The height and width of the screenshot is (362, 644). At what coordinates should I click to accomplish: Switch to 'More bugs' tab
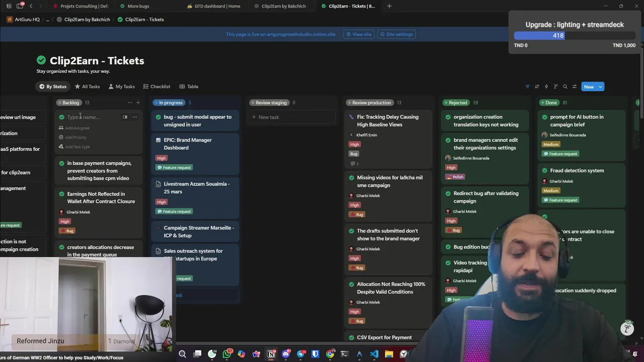pyautogui.click(x=138, y=6)
